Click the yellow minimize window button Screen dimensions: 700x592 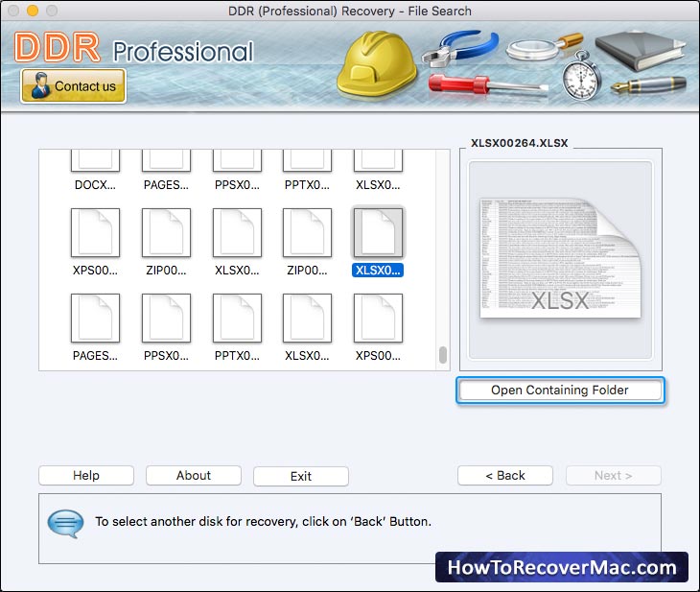pos(33,11)
